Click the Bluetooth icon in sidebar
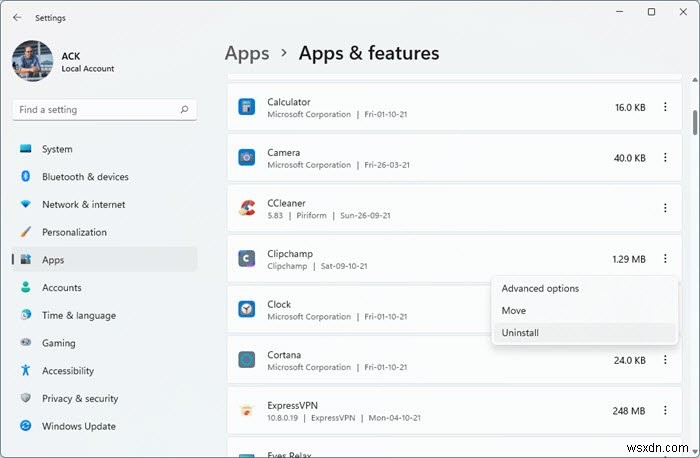Screen dimensions: 700x458 coord(25,176)
